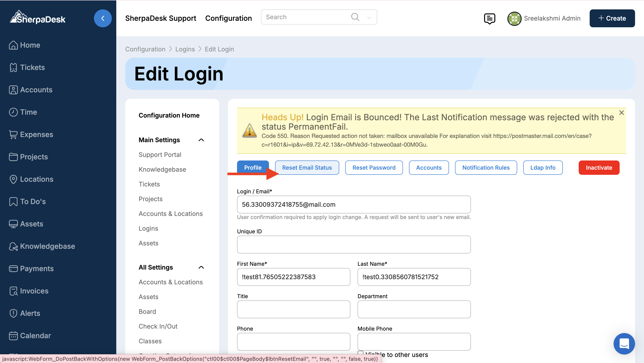Dismiss the Heads Up bounce warning

[x=621, y=113]
